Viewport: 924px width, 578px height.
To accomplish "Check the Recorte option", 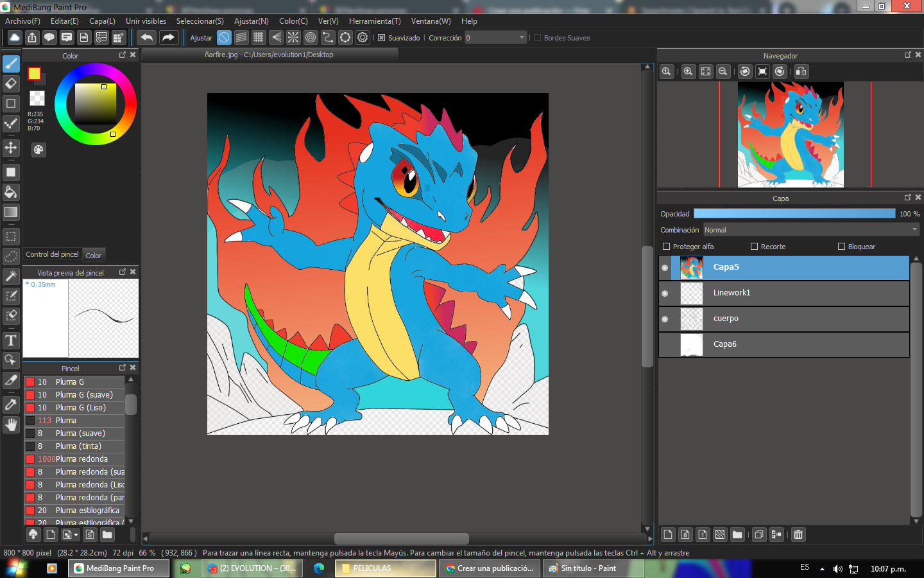I will (755, 247).
